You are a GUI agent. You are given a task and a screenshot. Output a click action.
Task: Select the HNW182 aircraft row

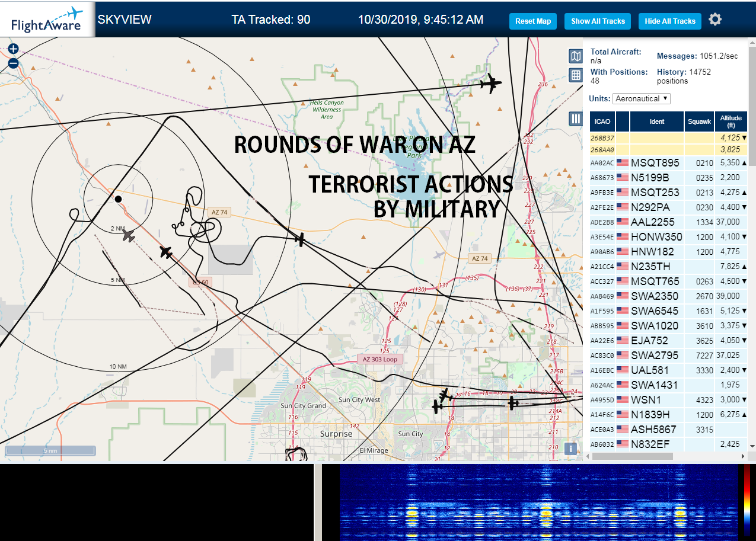coord(669,252)
